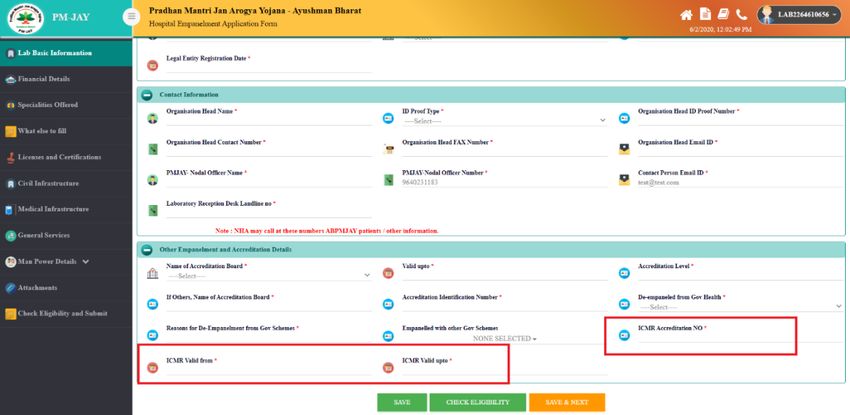
Task: Open the ID Proof Type dropdown
Action: 505,120
